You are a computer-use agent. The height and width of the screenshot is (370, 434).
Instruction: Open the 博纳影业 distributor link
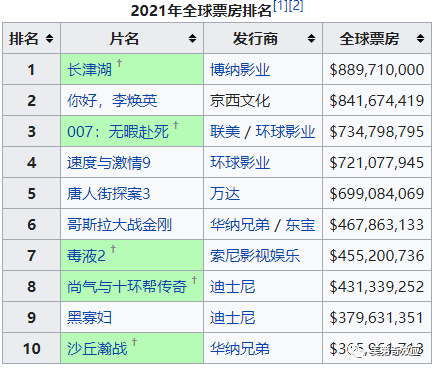240,70
